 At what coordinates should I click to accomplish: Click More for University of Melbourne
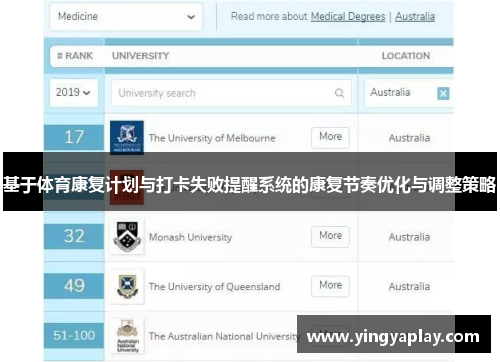(x=330, y=137)
